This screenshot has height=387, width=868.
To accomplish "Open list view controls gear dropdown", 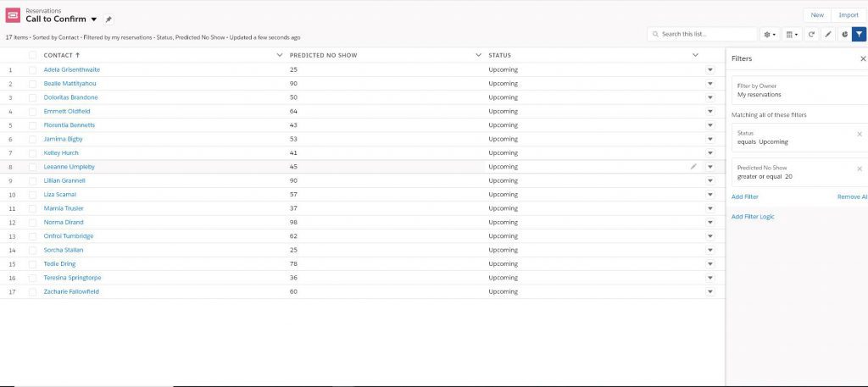I will (x=770, y=34).
